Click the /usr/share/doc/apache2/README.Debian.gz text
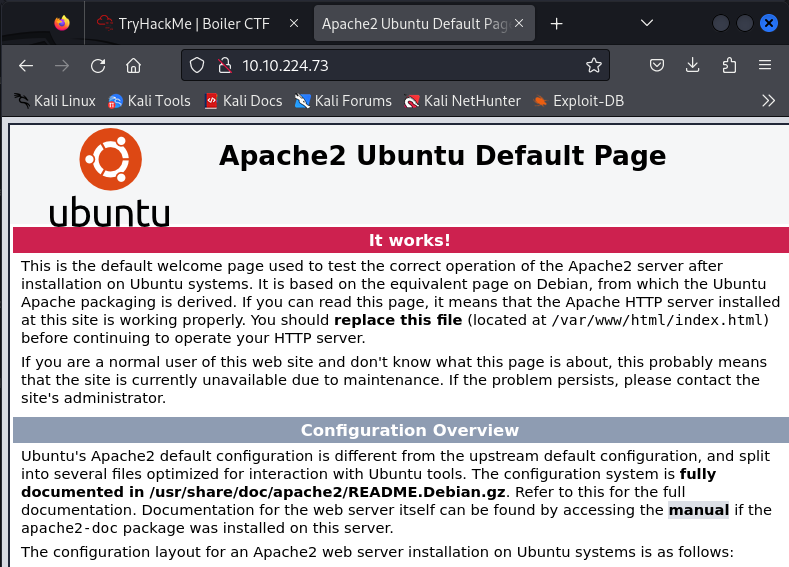The image size is (789, 567). (327, 492)
